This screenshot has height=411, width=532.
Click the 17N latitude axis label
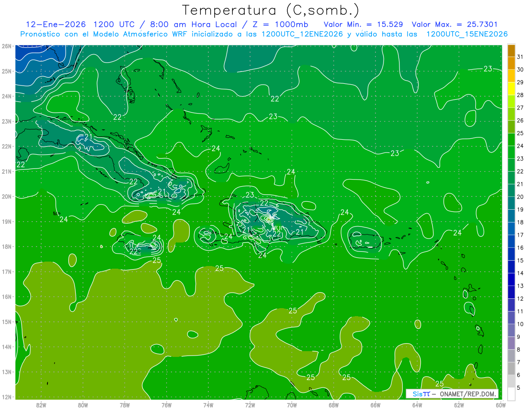[x=7, y=272]
